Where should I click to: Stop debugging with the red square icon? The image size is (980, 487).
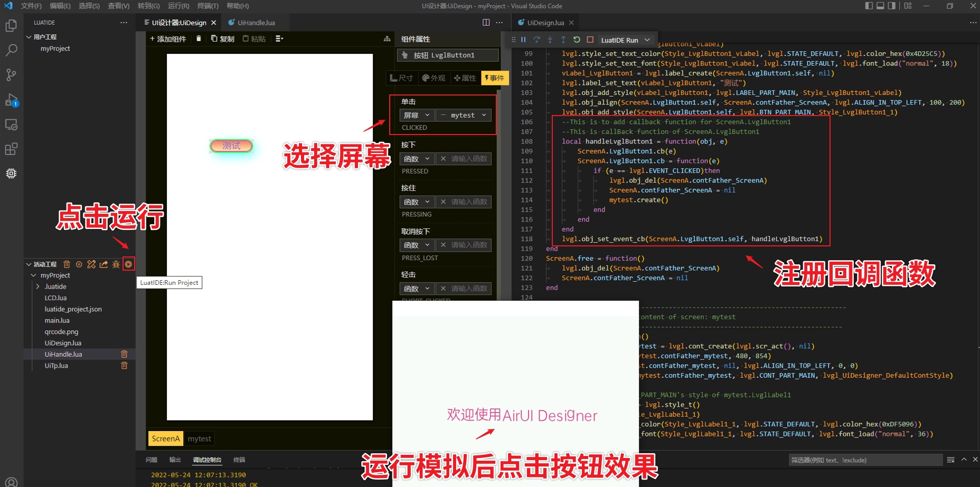(590, 40)
